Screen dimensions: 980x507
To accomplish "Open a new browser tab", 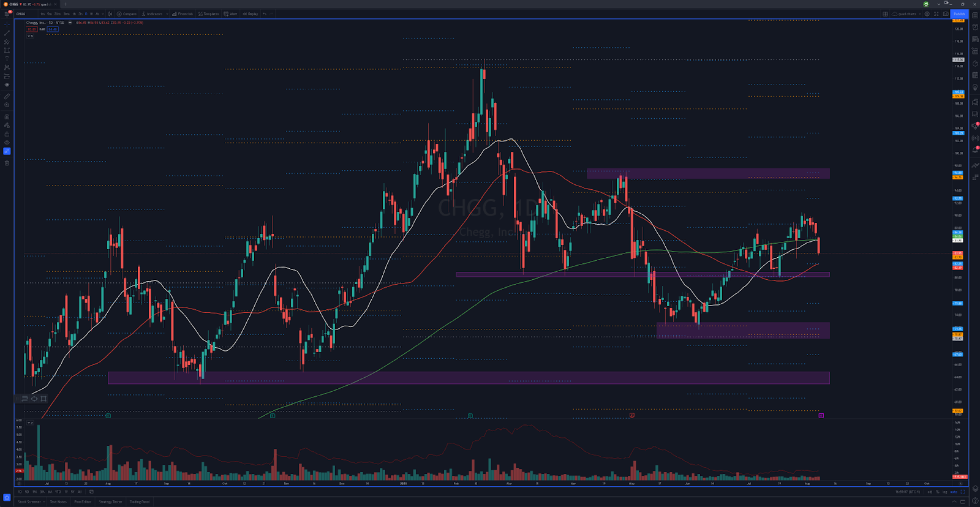I will point(65,4).
